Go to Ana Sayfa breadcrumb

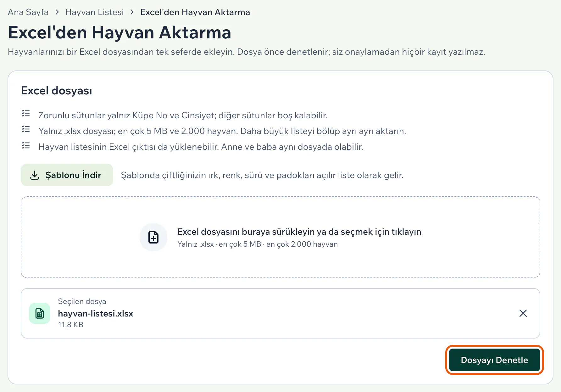click(x=28, y=12)
